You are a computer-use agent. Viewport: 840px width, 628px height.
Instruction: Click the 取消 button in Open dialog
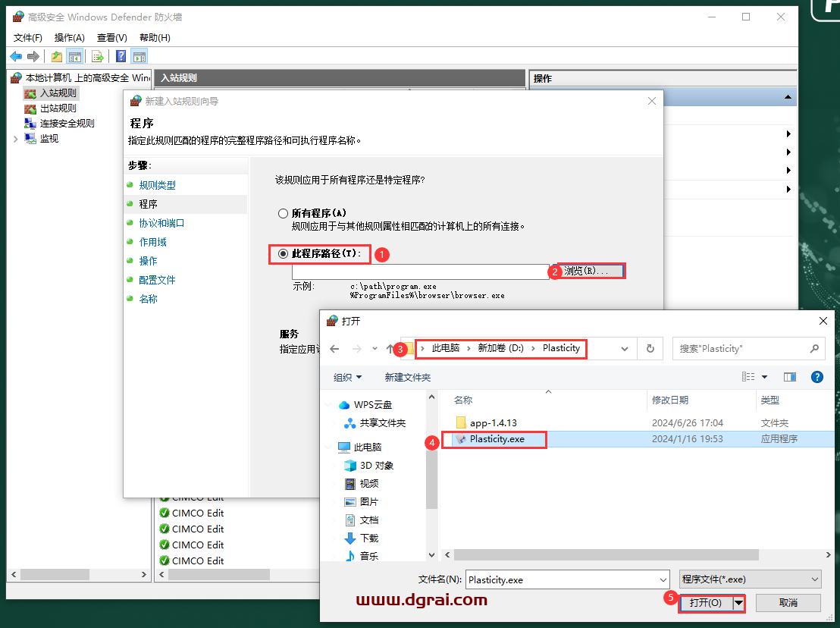tap(788, 603)
